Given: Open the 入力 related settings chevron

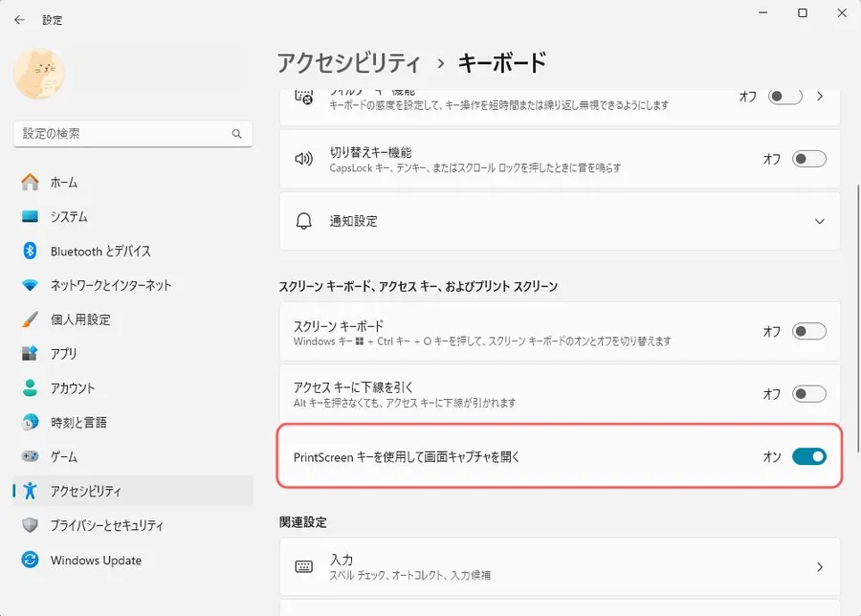Looking at the screenshot, I should (819, 566).
